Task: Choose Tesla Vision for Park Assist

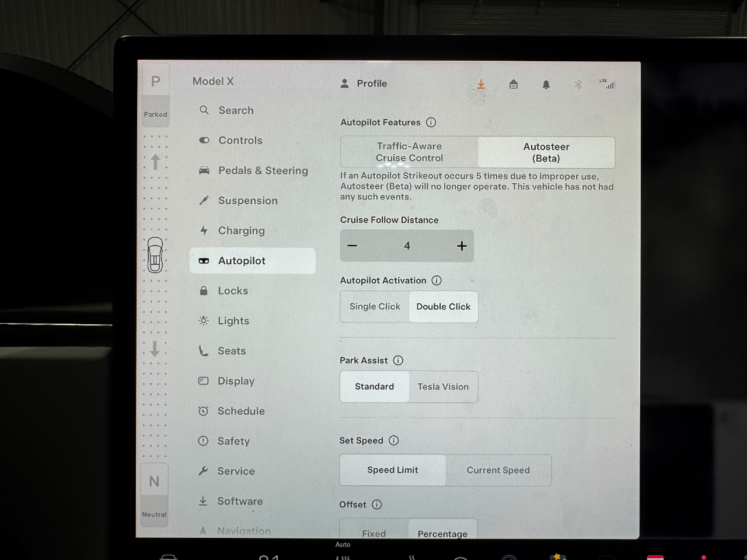Action: (x=443, y=387)
